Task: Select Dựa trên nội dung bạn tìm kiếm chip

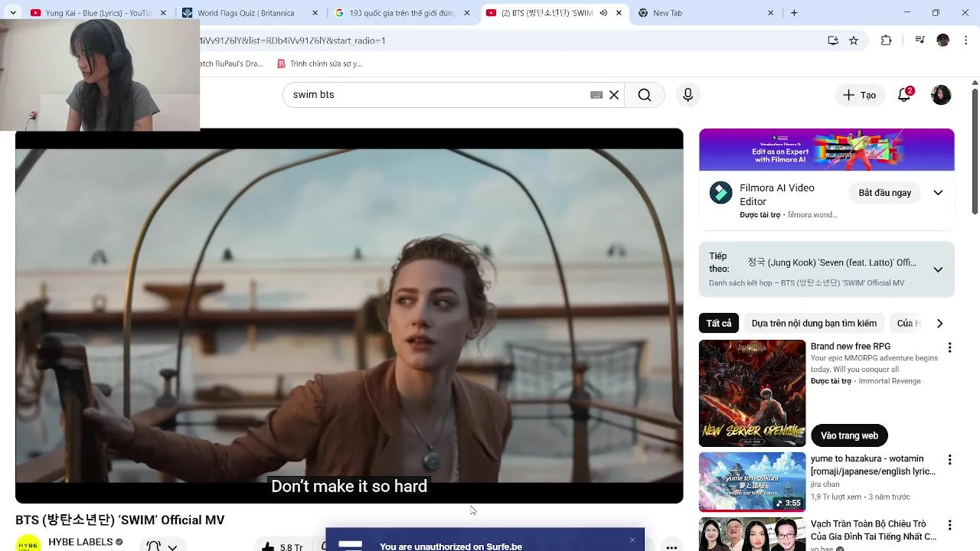Action: point(814,323)
